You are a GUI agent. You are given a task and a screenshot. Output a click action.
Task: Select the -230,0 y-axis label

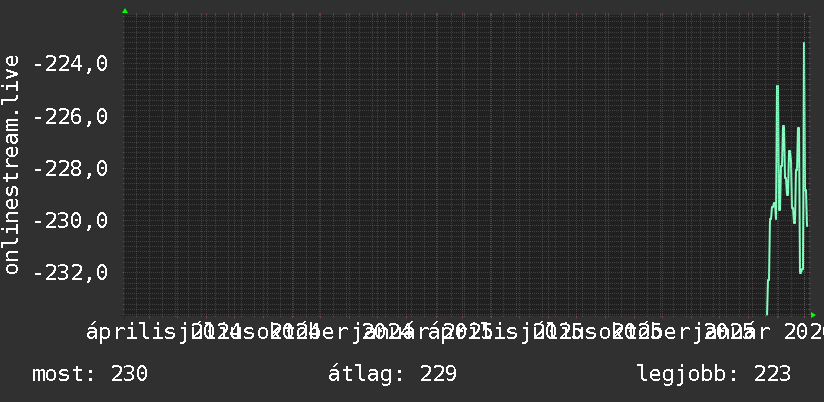coord(70,220)
